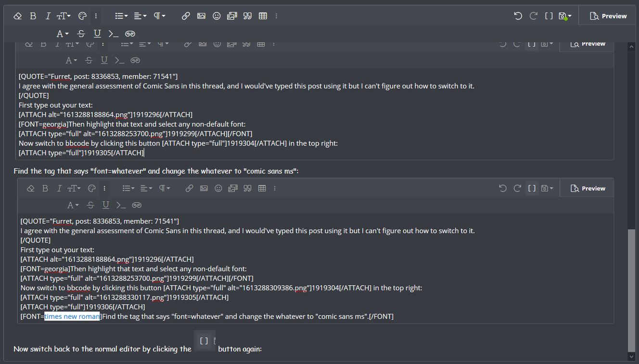Toggle BB code mode in the top toolbar
This screenshot has width=639, height=364.
coord(549,16)
